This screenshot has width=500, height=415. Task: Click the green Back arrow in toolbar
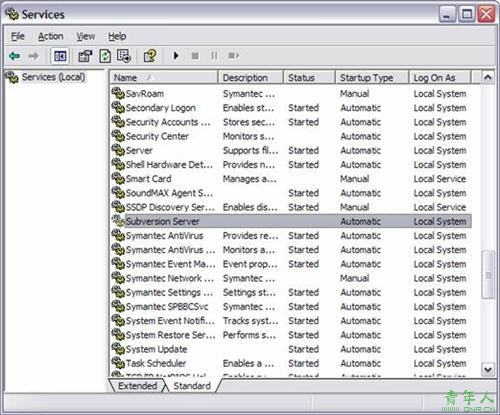(x=14, y=56)
